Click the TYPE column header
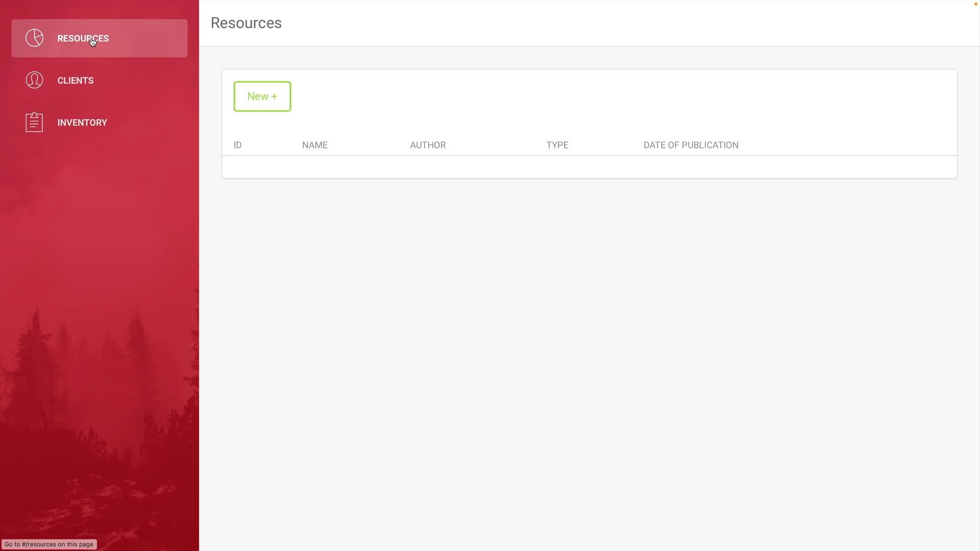This screenshot has width=980, height=551. click(557, 145)
